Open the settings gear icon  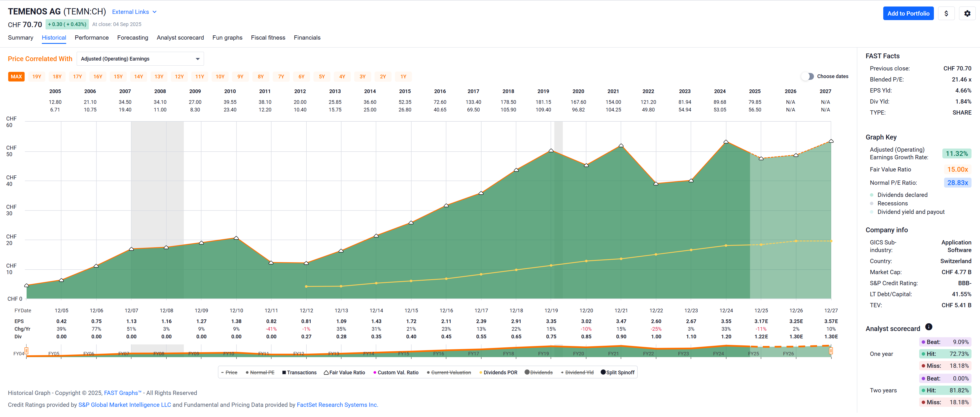point(967,13)
